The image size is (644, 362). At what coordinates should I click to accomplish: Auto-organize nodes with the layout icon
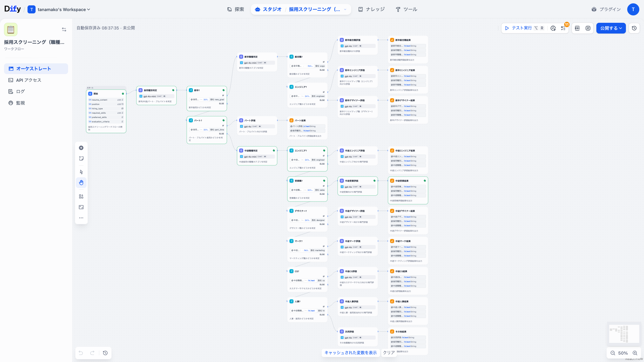point(81,196)
